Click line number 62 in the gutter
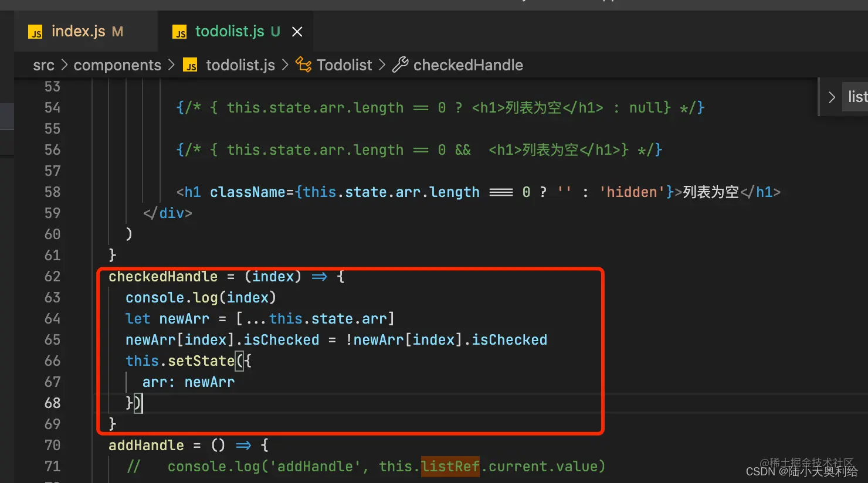 [x=52, y=276]
